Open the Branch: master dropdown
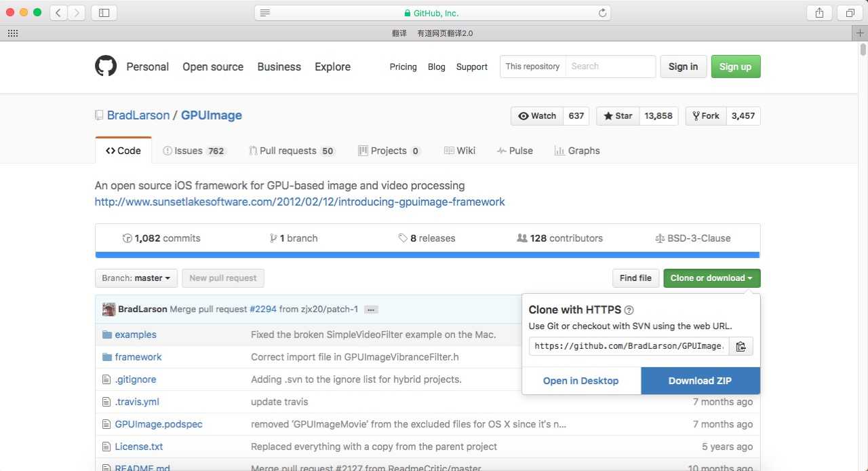The height and width of the screenshot is (471, 868). point(136,278)
